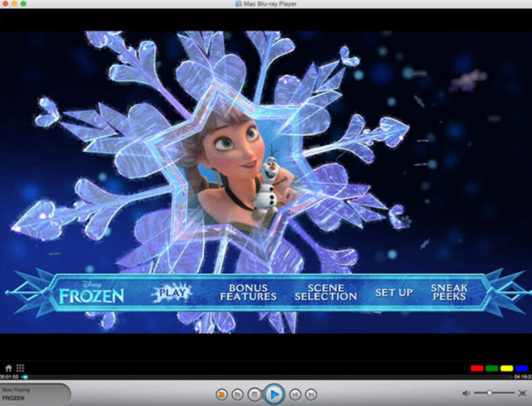Screen dimensions: 532x406
Task: Click the yellow color button
Action: click(x=506, y=369)
